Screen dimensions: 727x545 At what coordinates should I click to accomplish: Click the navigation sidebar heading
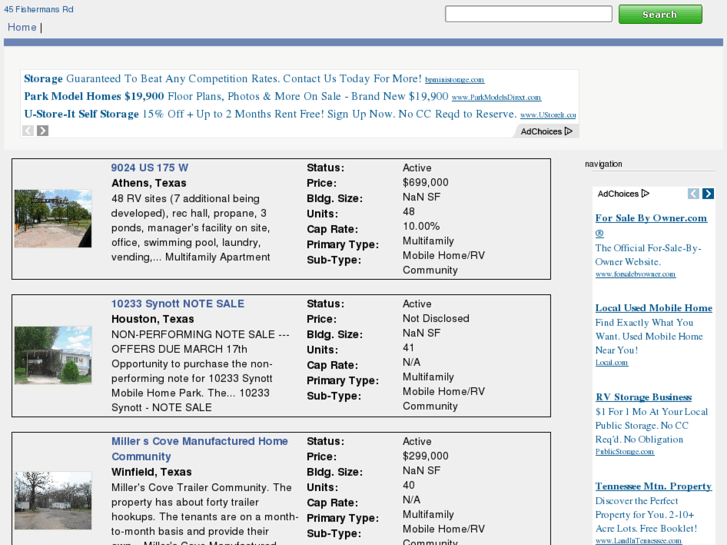tap(603, 164)
